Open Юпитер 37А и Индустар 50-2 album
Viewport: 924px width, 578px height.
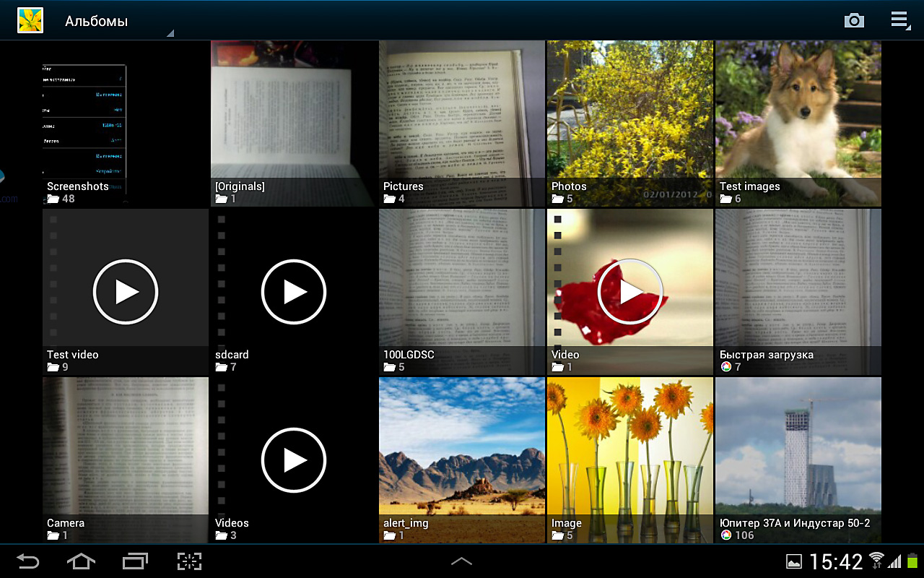798,460
